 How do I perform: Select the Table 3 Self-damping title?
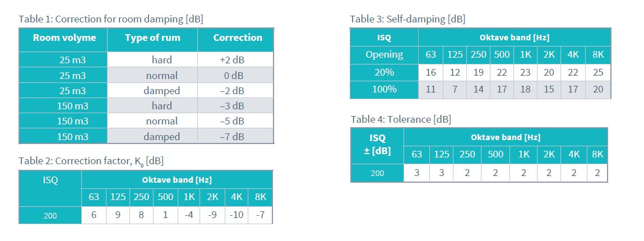(407, 19)
